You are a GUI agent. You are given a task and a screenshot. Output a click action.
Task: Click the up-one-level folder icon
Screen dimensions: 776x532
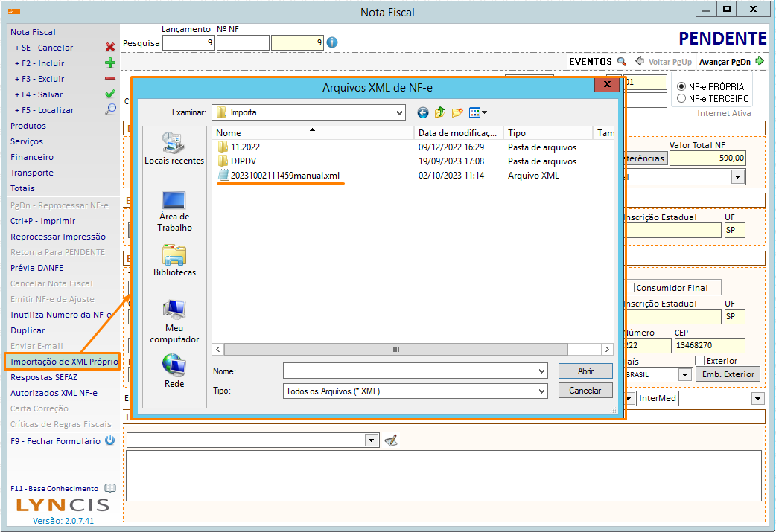tap(440, 113)
